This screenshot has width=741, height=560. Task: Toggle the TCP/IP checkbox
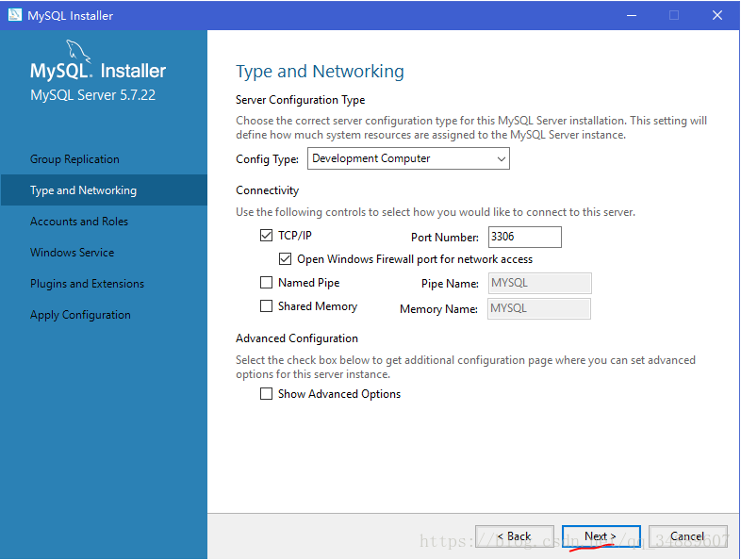[267, 236]
